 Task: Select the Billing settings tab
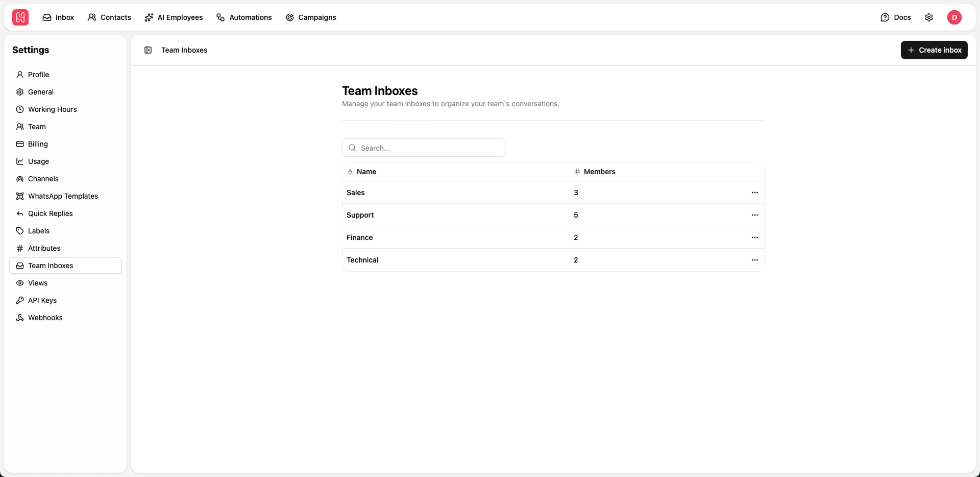tap(37, 144)
